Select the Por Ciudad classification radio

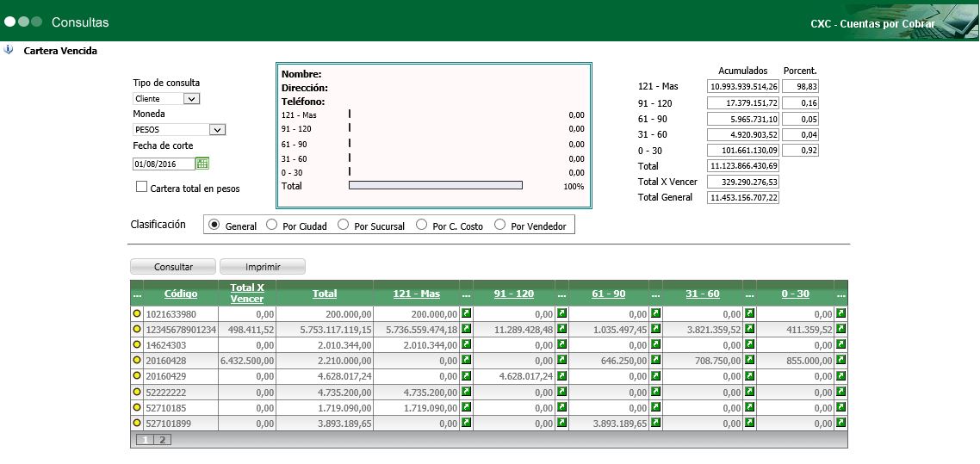[x=271, y=226]
